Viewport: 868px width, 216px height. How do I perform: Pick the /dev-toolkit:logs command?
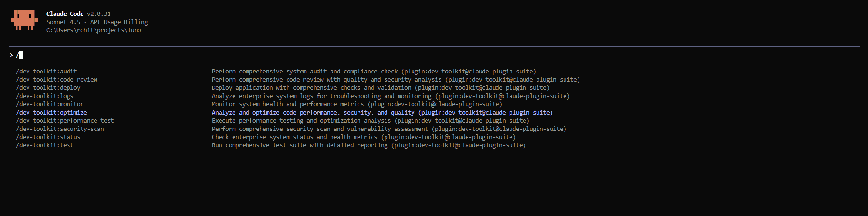pos(45,96)
